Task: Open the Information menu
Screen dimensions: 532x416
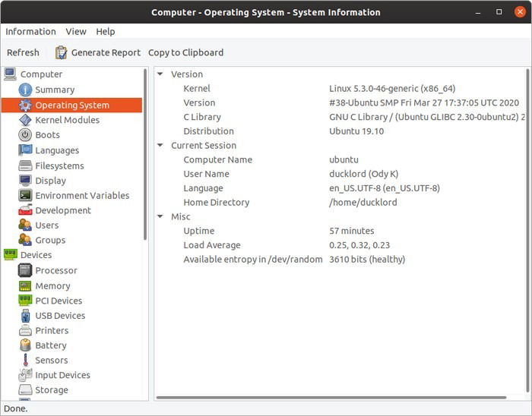Action: pyautogui.click(x=30, y=31)
